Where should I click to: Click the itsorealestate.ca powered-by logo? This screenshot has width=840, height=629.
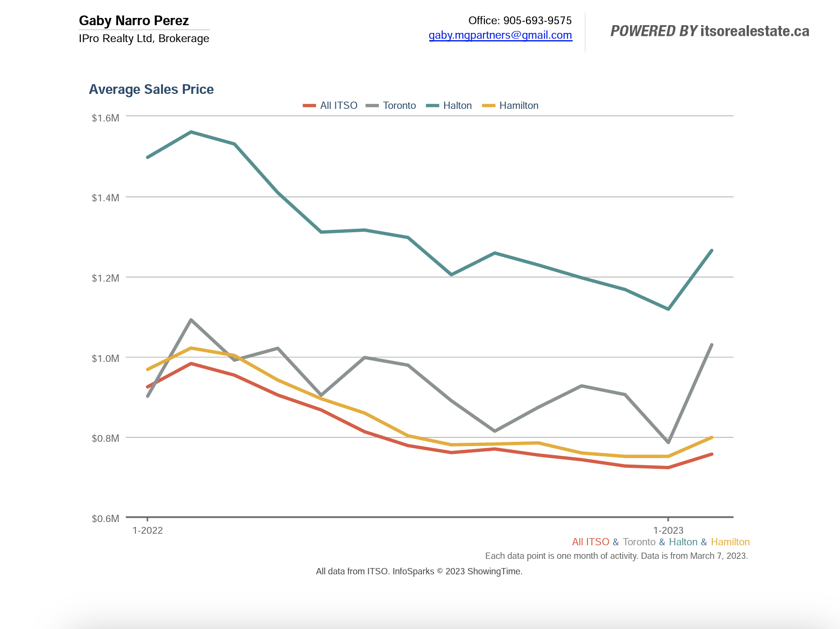point(709,31)
